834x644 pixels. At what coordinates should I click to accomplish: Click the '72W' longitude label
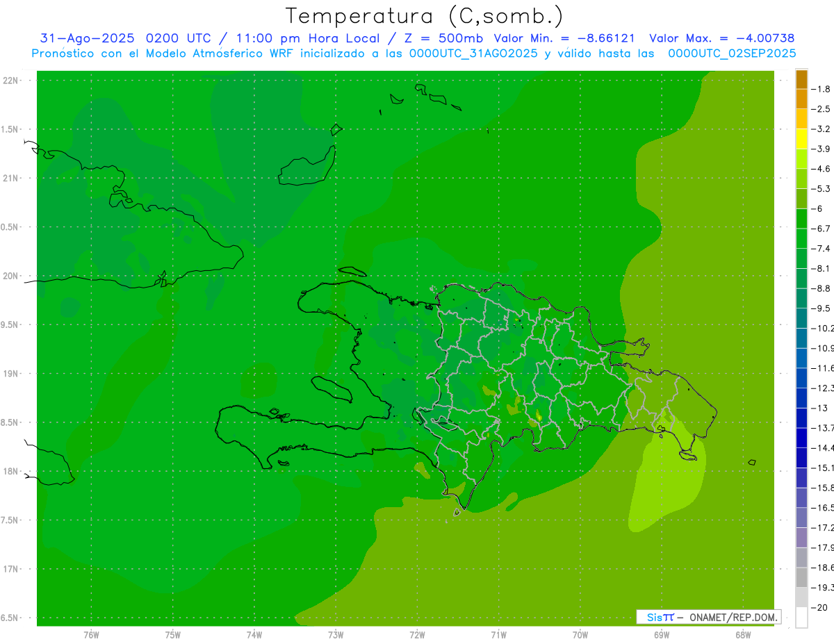click(x=418, y=635)
